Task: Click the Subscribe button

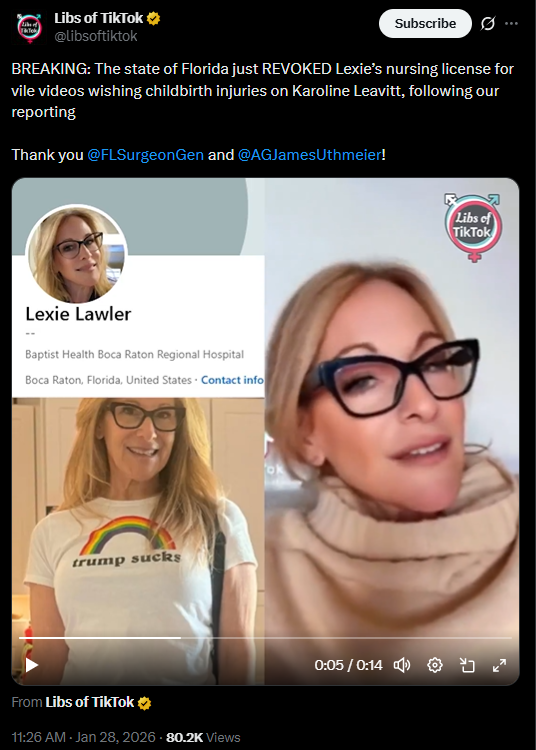Action: [x=425, y=23]
